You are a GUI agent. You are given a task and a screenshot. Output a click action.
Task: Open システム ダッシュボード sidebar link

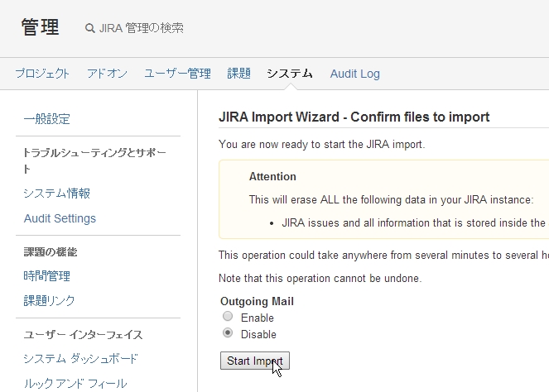(x=80, y=359)
